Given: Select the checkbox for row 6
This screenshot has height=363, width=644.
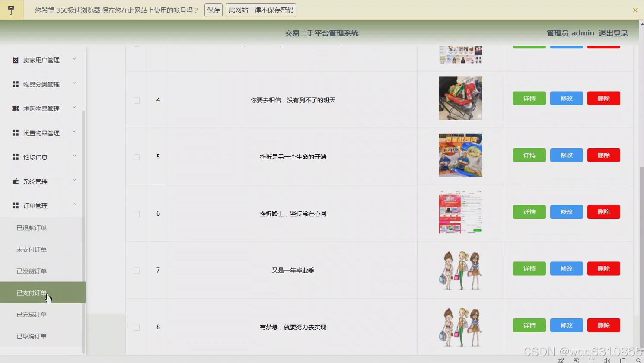Looking at the screenshot, I should [x=137, y=214].
